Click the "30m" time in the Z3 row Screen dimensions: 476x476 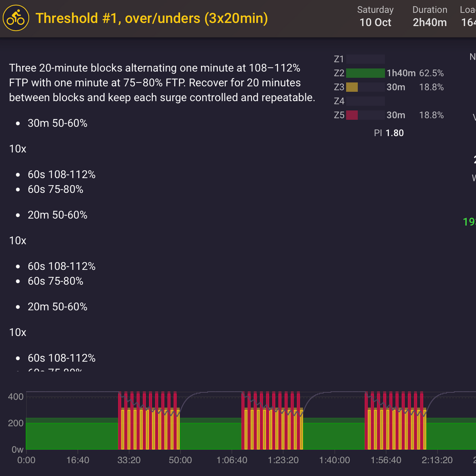coord(396,87)
